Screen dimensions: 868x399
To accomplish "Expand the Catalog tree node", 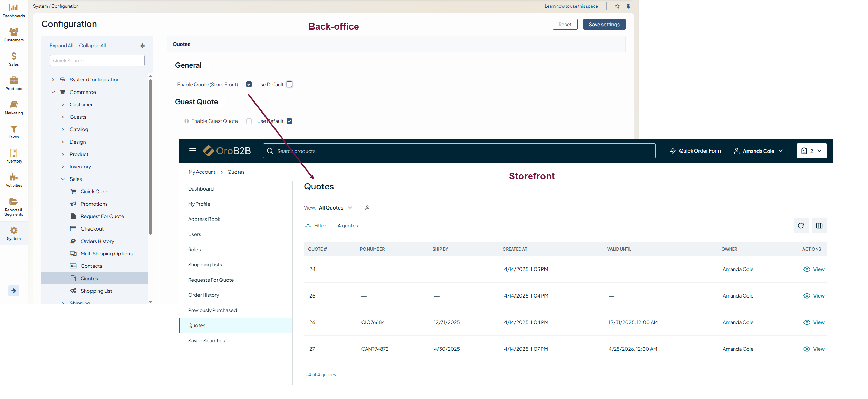I will [63, 129].
